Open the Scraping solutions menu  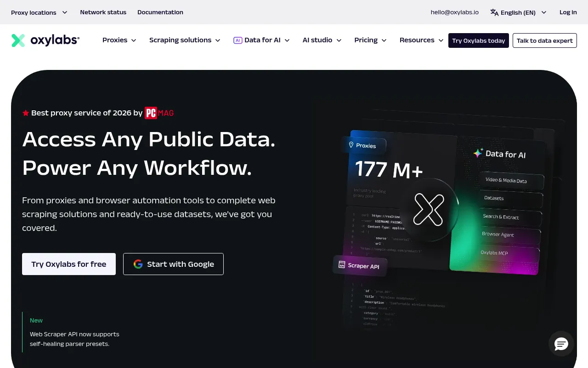[x=185, y=40]
